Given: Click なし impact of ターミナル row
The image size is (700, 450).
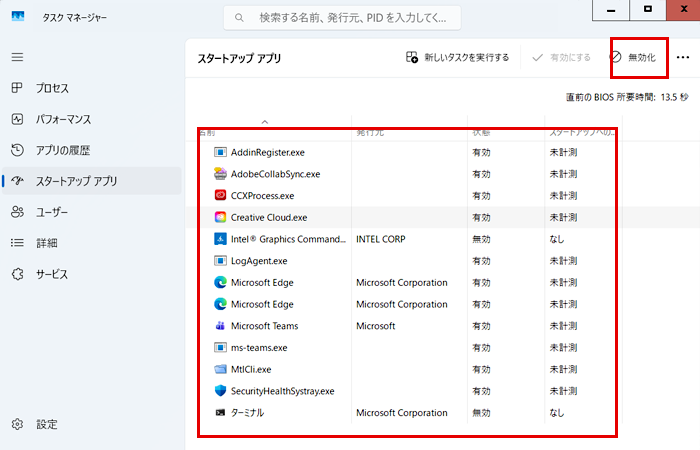Looking at the screenshot, I should click(557, 413).
